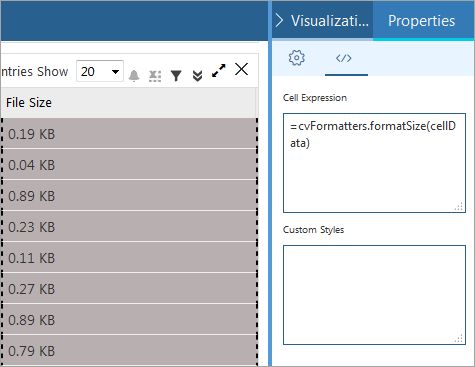Viewport: 475px width, 367px height.
Task: Select the 0.79 KB cell
Action: [129, 350]
